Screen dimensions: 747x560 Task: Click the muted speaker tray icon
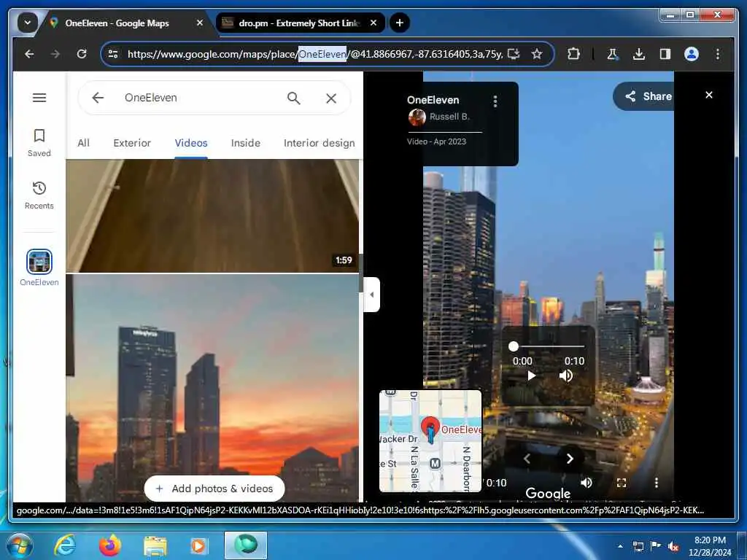point(673,546)
